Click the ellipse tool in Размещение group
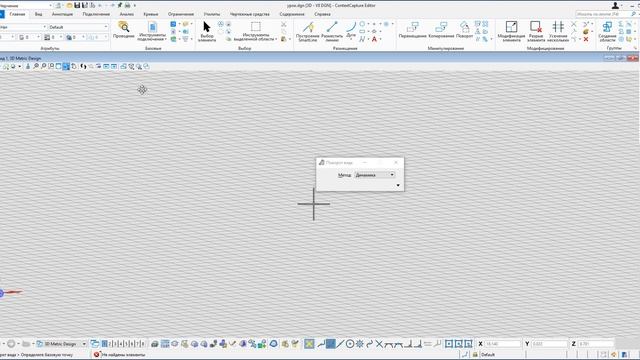 [x=362, y=24]
